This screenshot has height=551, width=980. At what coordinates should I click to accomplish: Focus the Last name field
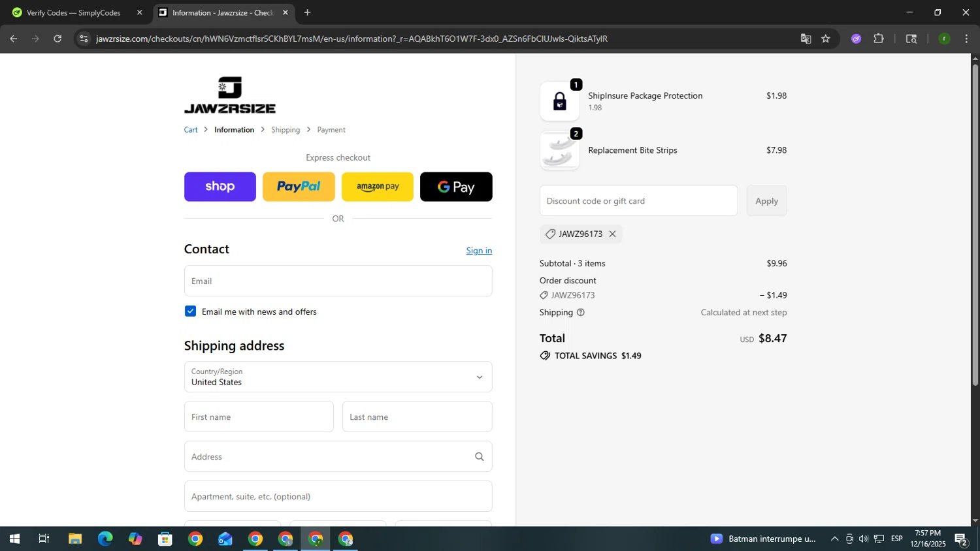417,417
